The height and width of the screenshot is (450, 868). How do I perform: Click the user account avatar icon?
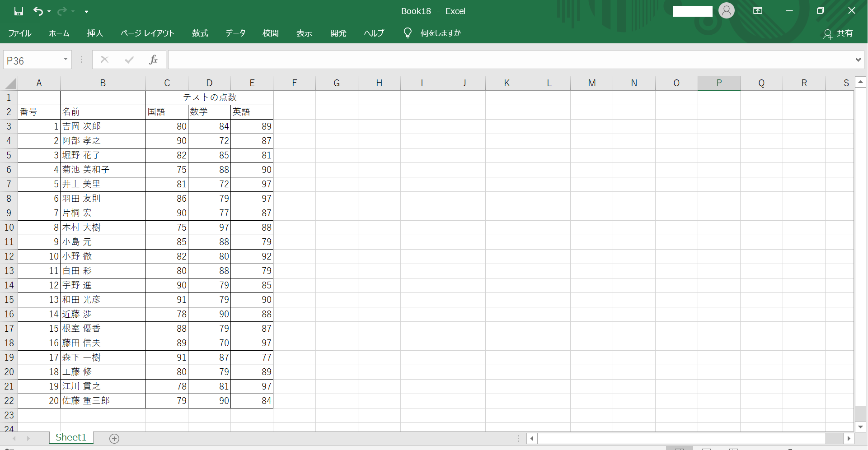(x=726, y=10)
